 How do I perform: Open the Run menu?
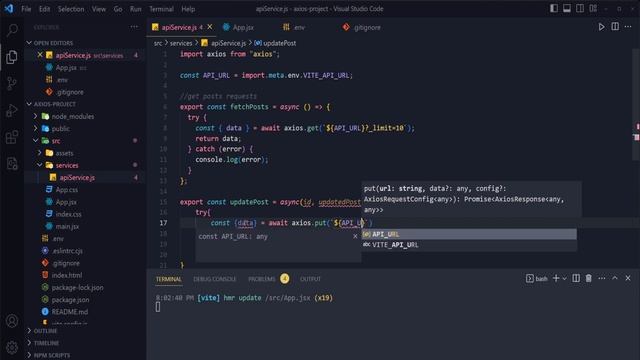(136, 9)
